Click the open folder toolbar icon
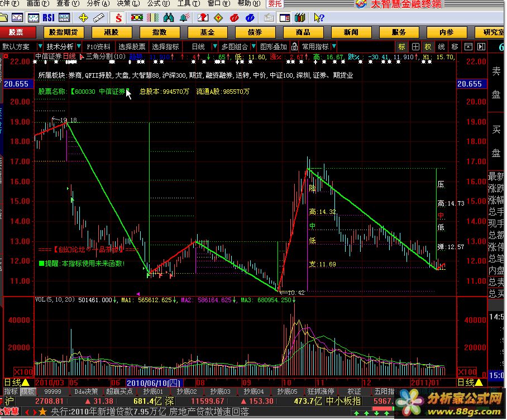The height and width of the screenshot is (420, 507). 3,17
